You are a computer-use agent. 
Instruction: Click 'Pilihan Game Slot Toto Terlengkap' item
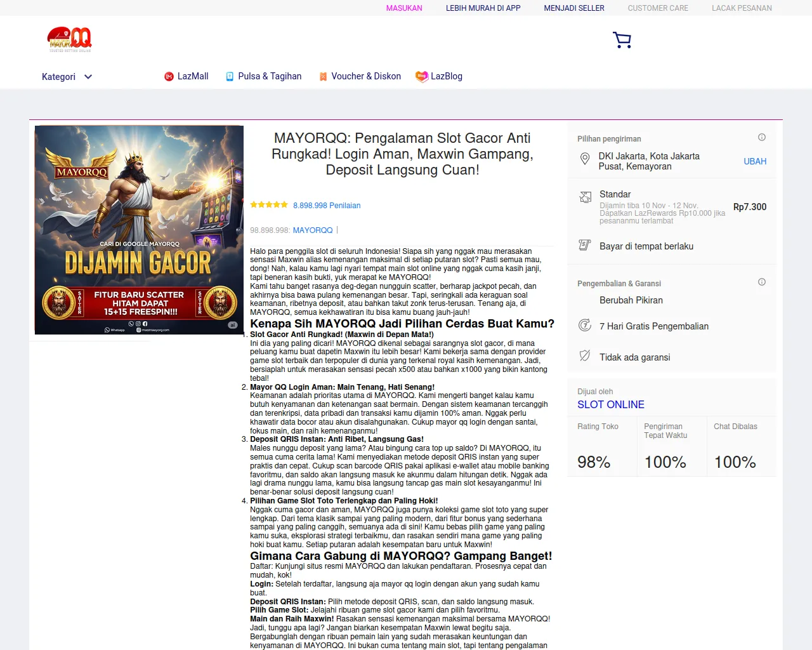[344, 501]
